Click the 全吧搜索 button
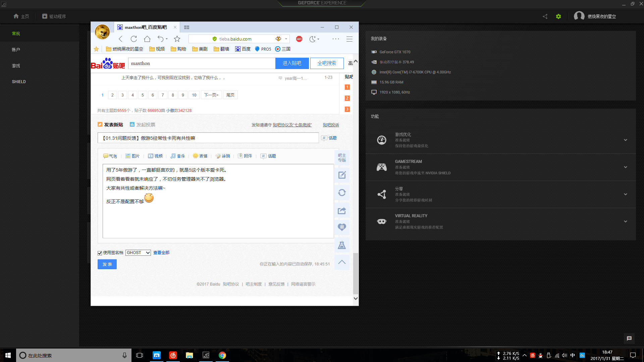644x362 pixels. 327,63
